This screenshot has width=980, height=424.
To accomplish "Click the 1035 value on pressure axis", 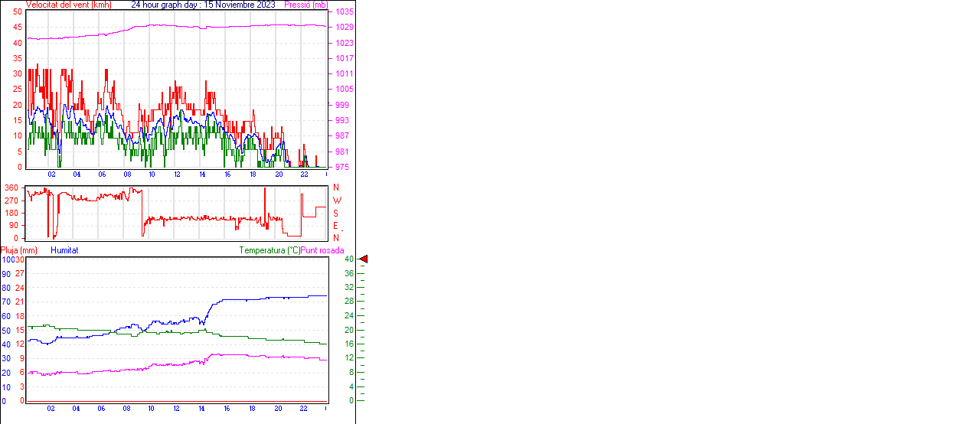I will point(344,12).
